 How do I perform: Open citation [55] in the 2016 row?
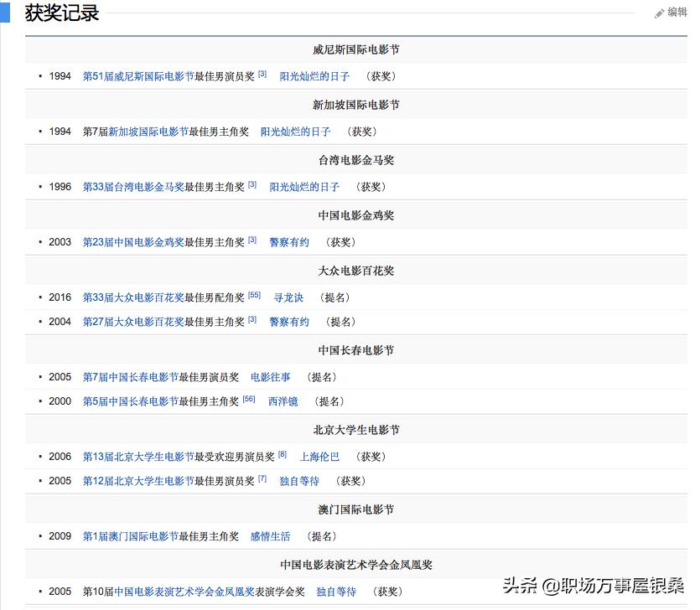point(255,295)
